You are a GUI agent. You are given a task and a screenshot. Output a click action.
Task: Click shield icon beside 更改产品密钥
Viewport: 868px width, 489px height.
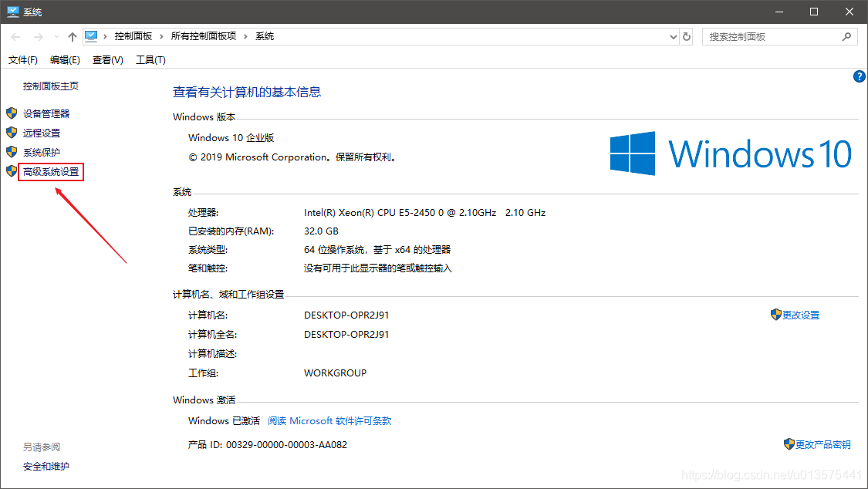[789, 444]
